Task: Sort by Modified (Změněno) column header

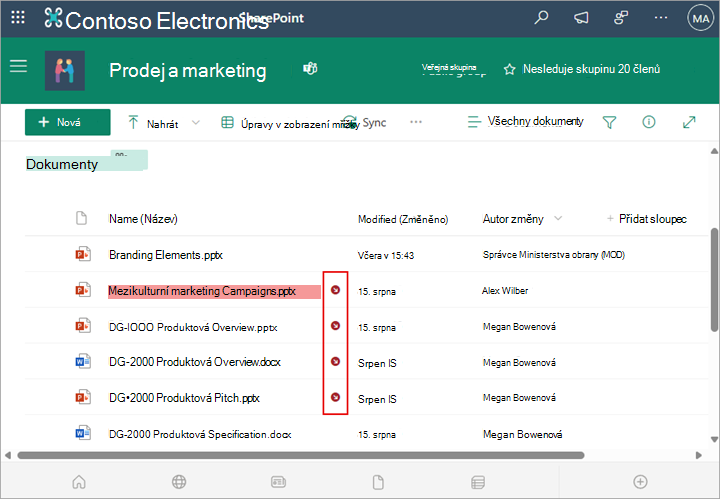Action: point(403,219)
